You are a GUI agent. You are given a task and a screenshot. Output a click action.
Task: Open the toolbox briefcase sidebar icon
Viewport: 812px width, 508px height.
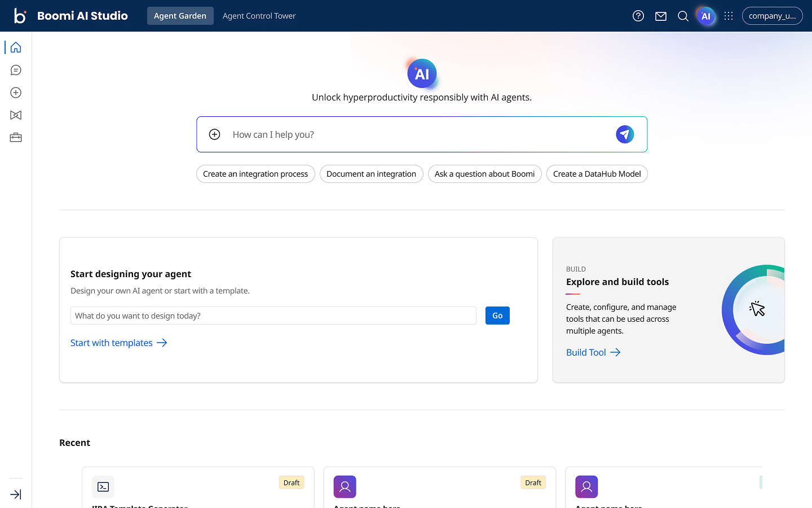click(x=16, y=138)
